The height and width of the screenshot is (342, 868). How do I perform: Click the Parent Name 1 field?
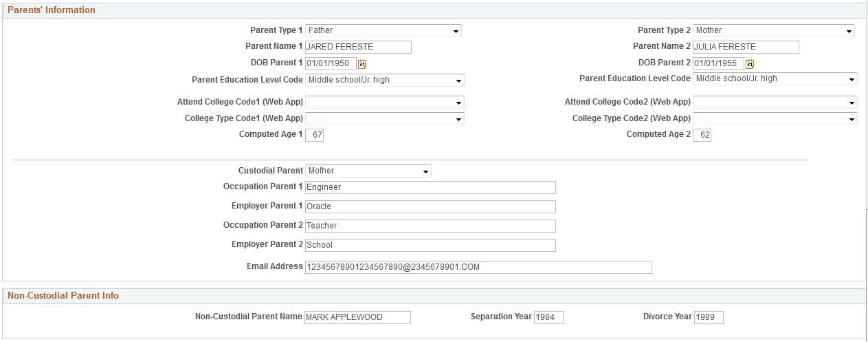[x=358, y=47]
